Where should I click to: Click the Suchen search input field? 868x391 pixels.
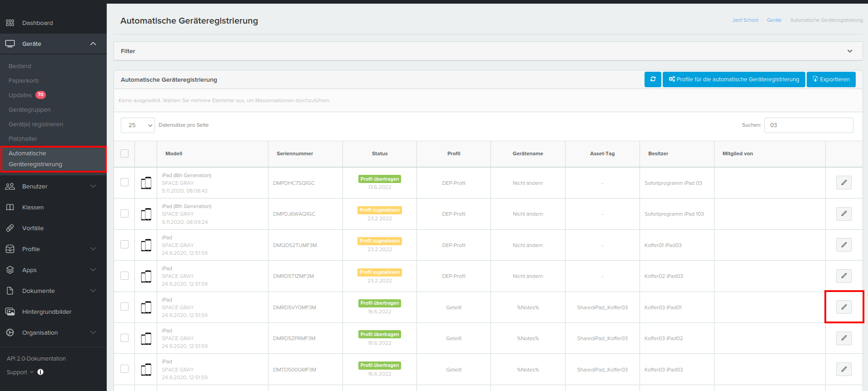pyautogui.click(x=808, y=125)
